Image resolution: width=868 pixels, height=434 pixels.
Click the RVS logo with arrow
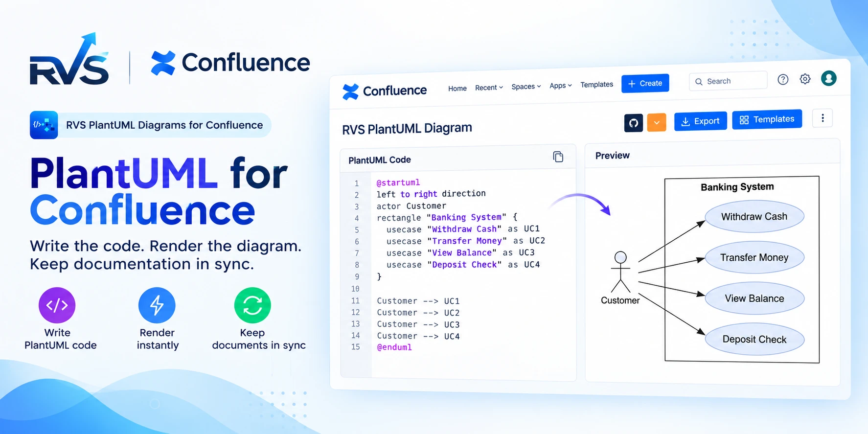coord(69,59)
